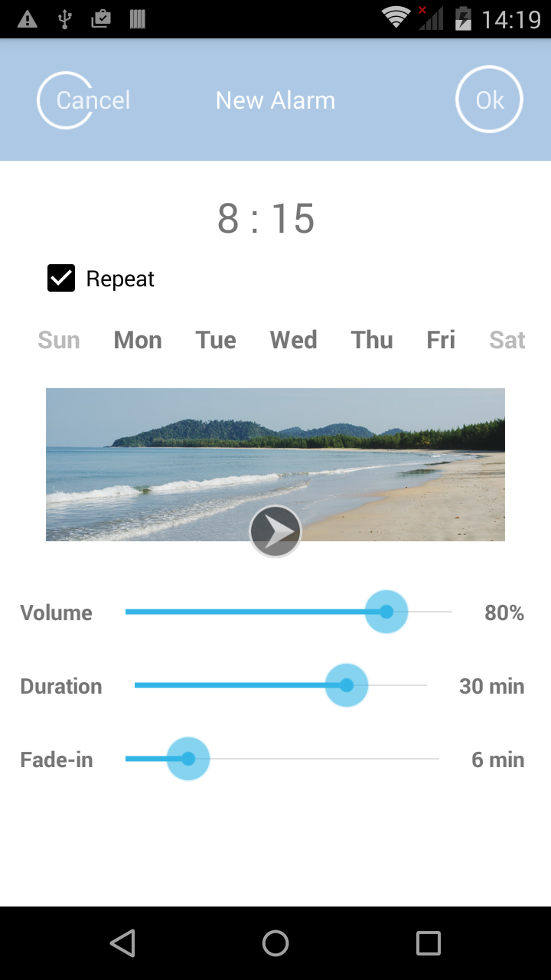Toggle Wednesday repeat day

pyautogui.click(x=294, y=340)
